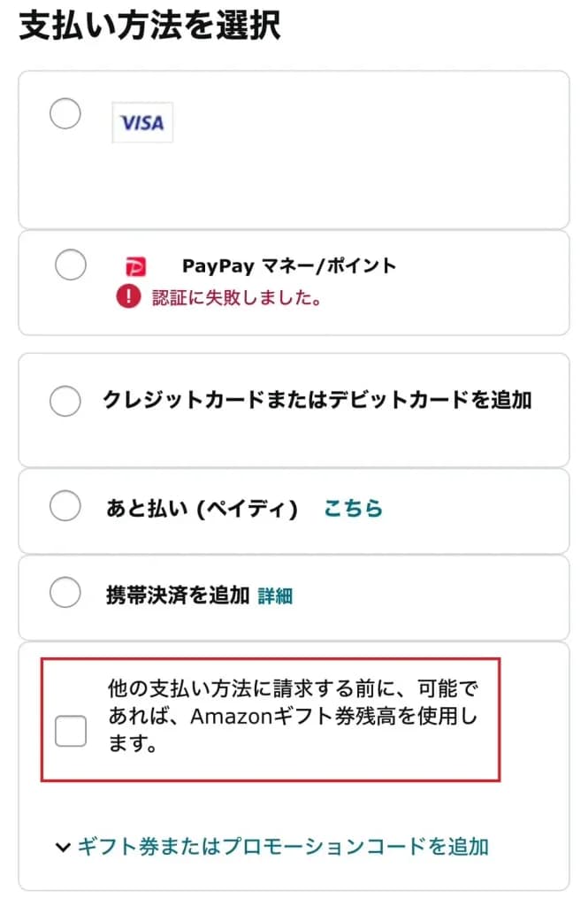Click the あと払い (ペイディ) label text
This screenshot has height=906, width=588.
(202, 508)
